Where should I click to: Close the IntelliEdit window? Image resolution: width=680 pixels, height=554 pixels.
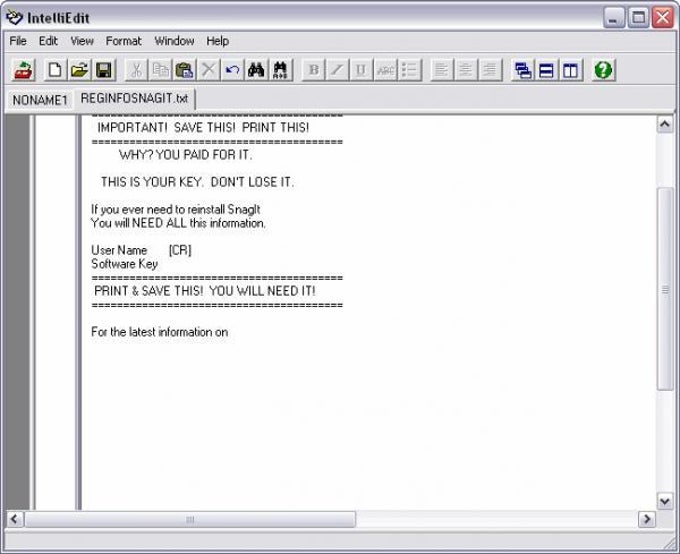pyautogui.click(x=663, y=18)
